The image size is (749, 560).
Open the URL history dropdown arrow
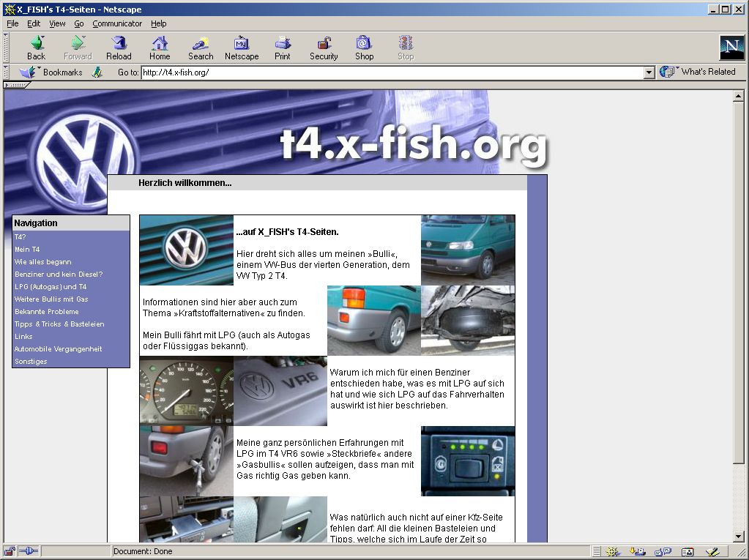[x=649, y=72]
